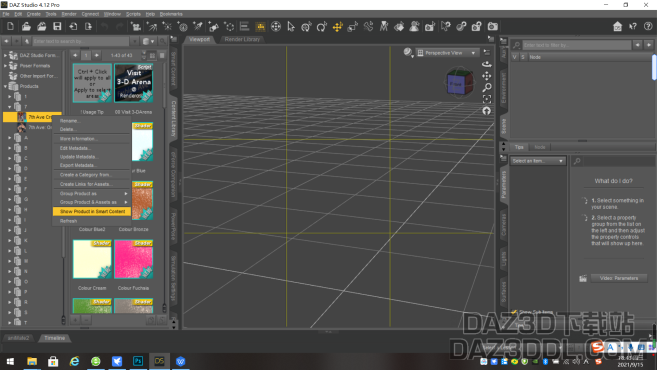657x370 pixels.
Task: Open the Surfaces side tab
Action: [504, 292]
